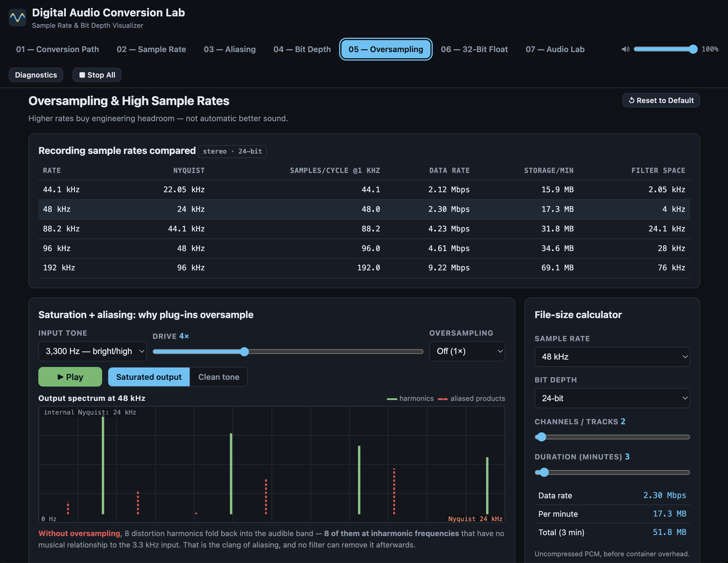Click the Drive slider handle

point(244,352)
